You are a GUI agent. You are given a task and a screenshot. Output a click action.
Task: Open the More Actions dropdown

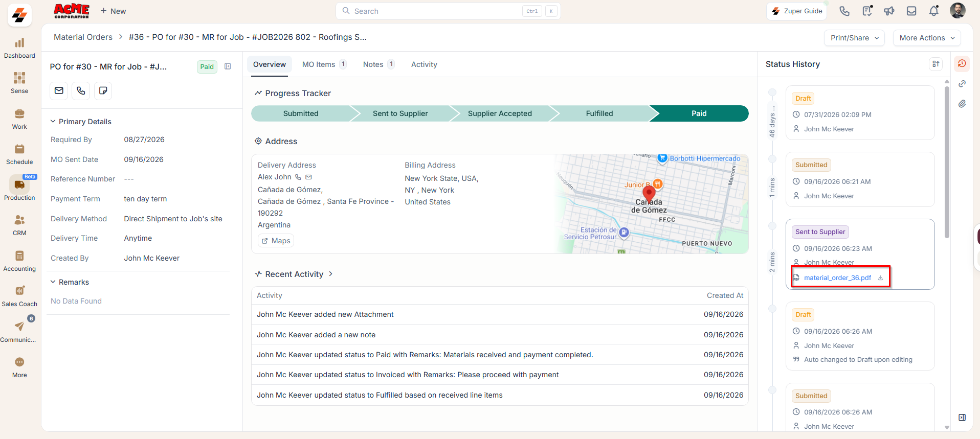point(927,38)
